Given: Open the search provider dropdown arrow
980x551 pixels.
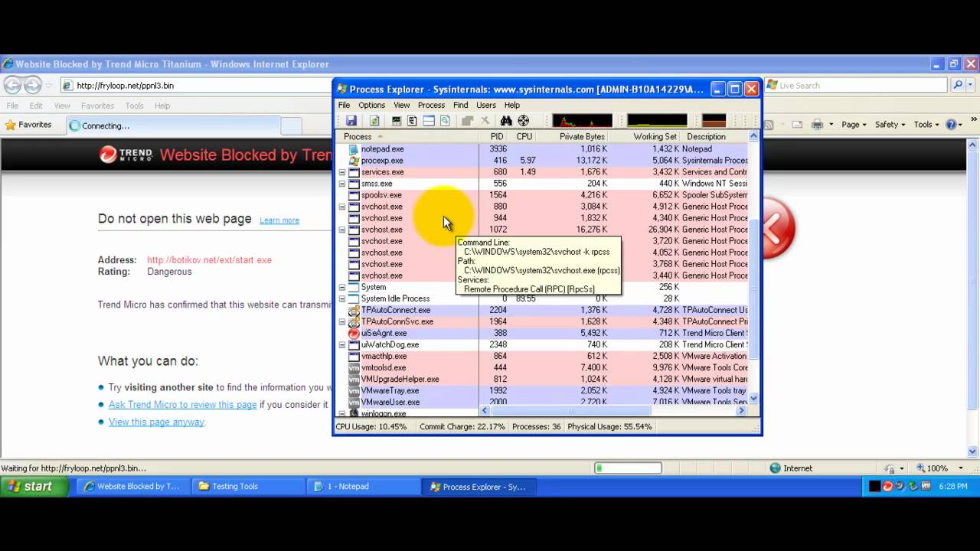Looking at the screenshot, I should (972, 85).
